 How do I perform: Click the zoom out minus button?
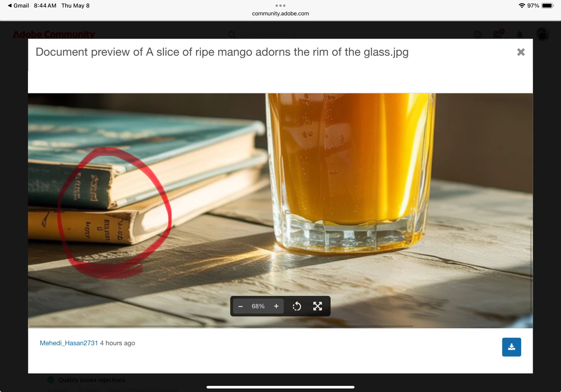pyautogui.click(x=240, y=306)
